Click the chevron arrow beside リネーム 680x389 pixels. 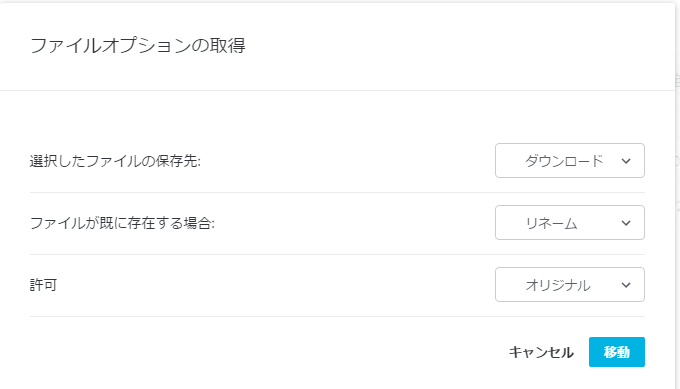[x=626, y=223]
